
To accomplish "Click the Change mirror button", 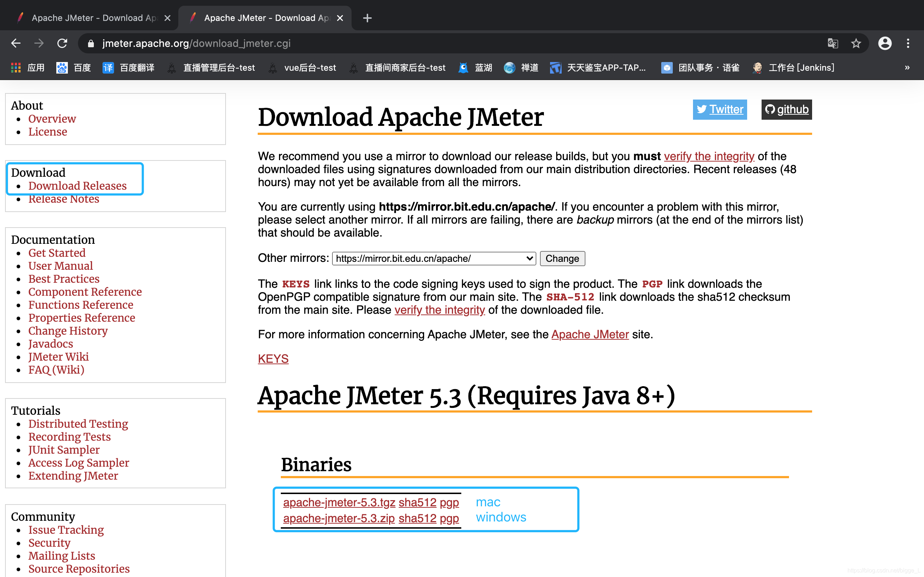I will (x=562, y=259).
